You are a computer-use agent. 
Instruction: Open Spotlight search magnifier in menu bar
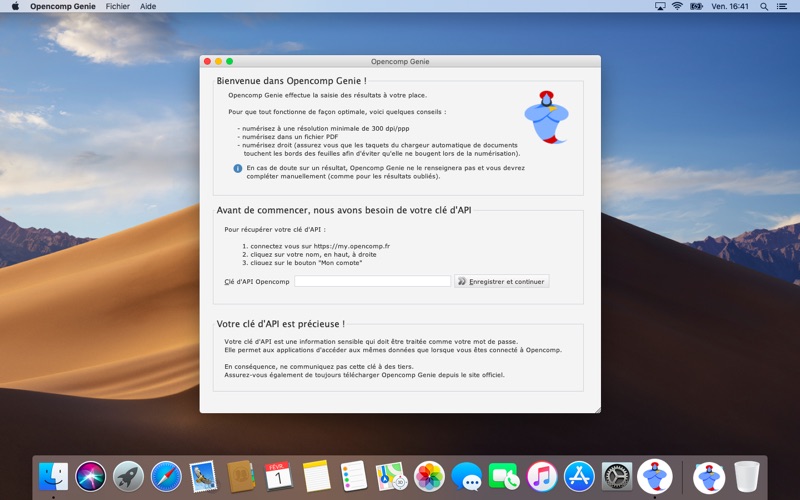point(764,7)
